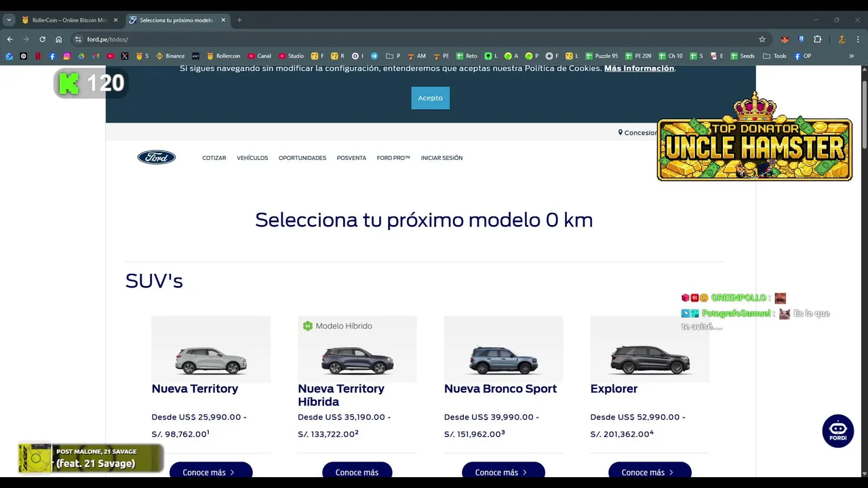
Task: Open Chrome's three-dot menu
Action: 858,39
